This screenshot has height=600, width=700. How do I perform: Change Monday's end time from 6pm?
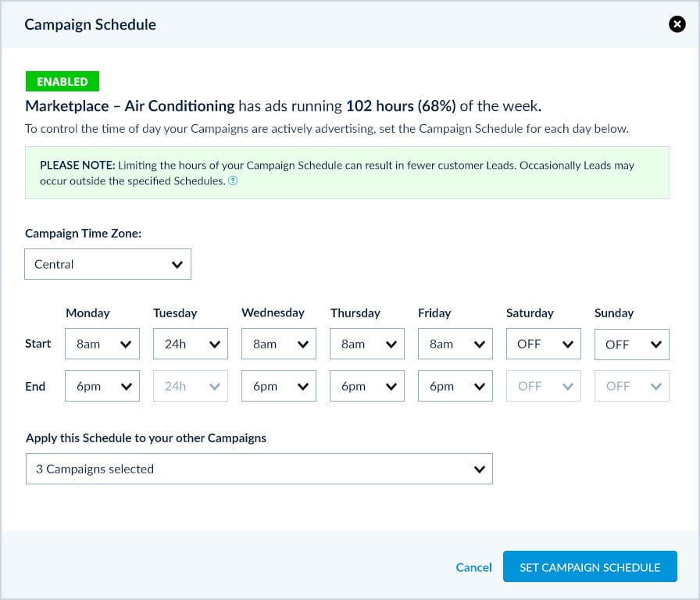[x=102, y=386]
